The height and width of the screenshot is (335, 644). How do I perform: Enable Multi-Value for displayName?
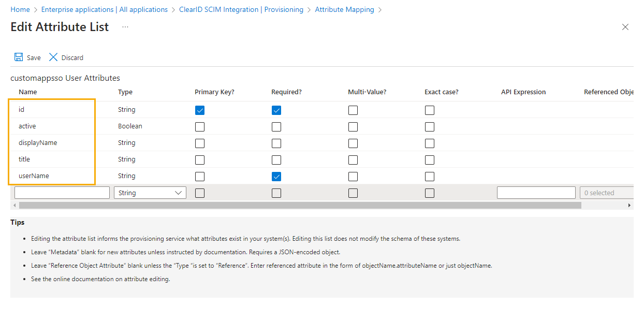coord(353,143)
